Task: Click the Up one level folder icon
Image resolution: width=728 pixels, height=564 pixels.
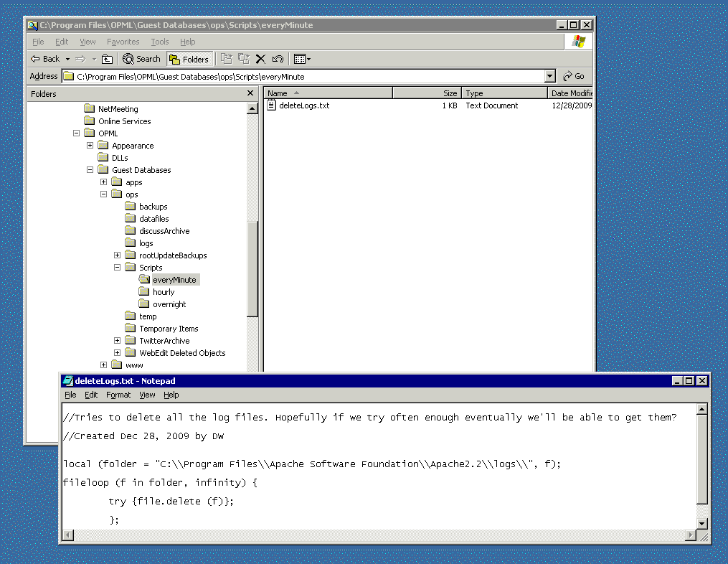Action: pyautogui.click(x=107, y=59)
